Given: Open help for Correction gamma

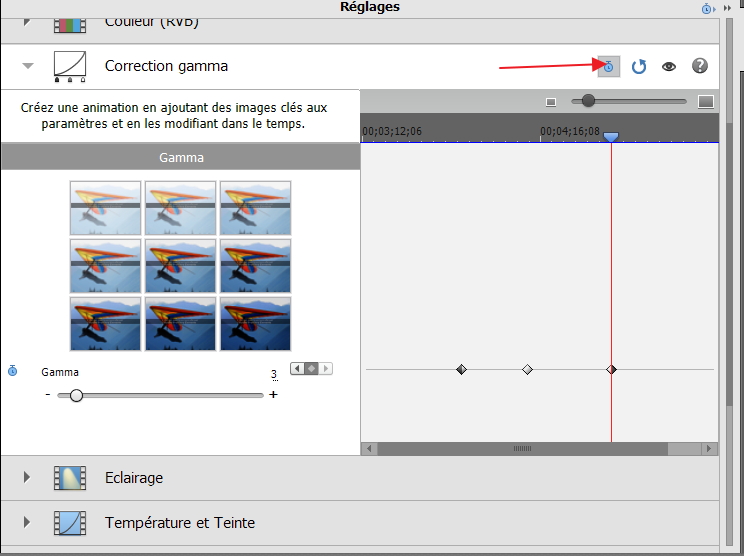Looking at the screenshot, I should (x=700, y=66).
